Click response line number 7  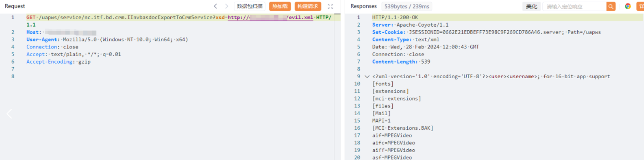coord(358,62)
